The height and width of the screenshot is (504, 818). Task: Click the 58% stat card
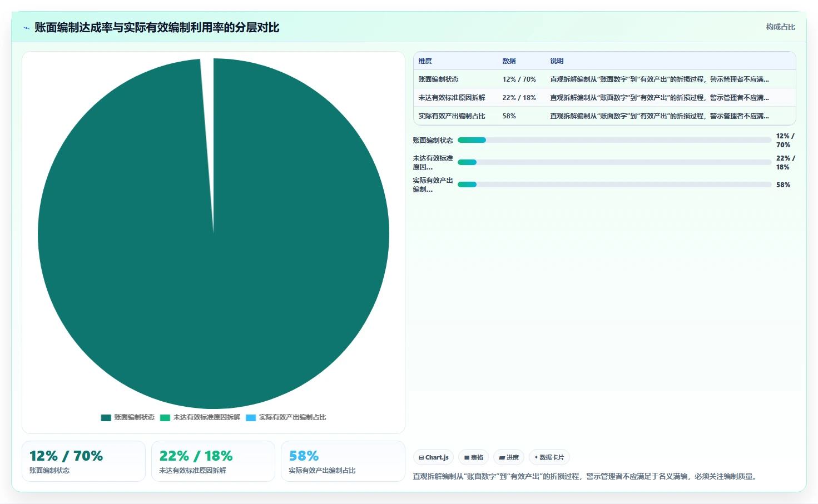[343, 461]
